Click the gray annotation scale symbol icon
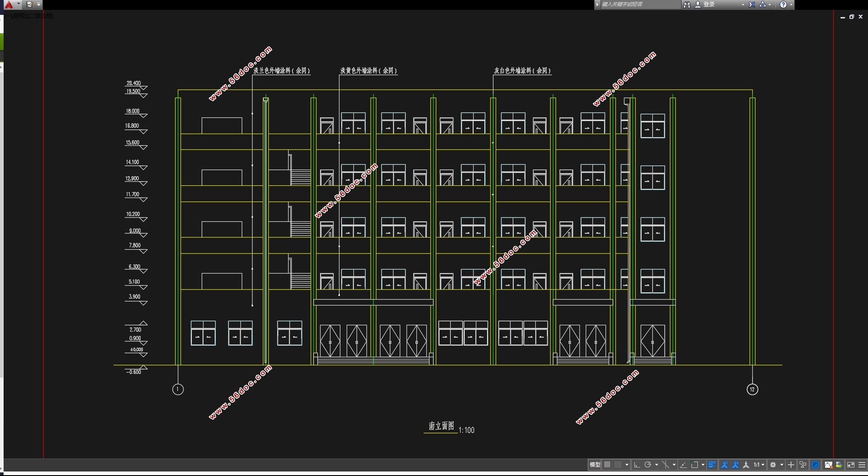 746,465
